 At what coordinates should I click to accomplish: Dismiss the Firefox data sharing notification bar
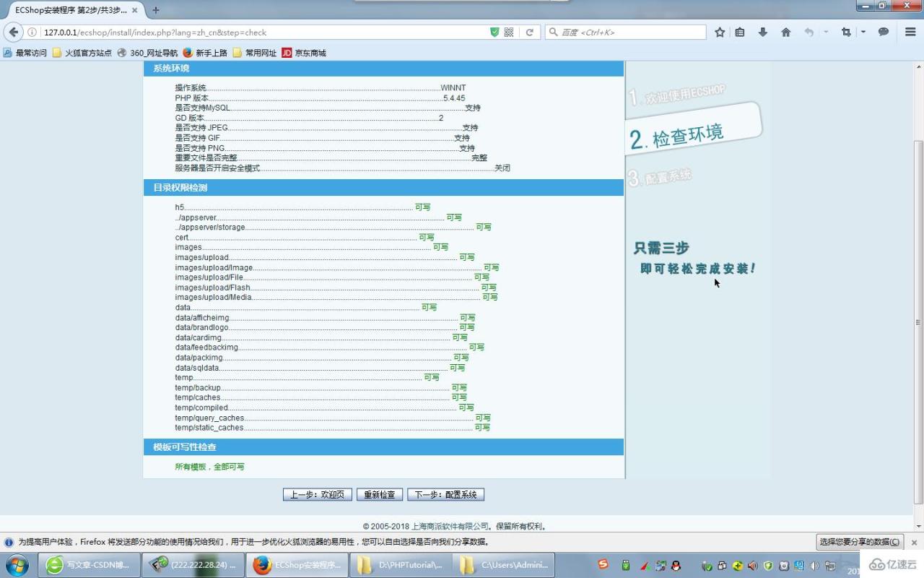click(914, 542)
